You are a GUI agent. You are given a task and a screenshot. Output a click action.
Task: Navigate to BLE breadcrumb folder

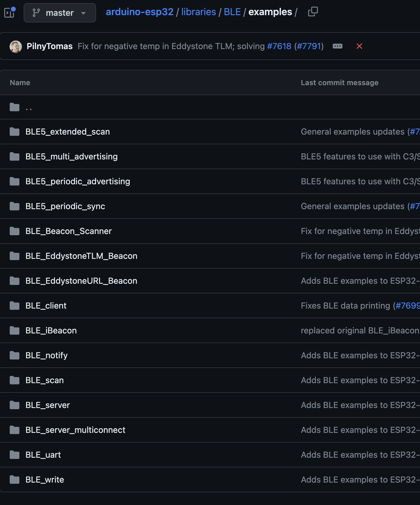tap(232, 12)
